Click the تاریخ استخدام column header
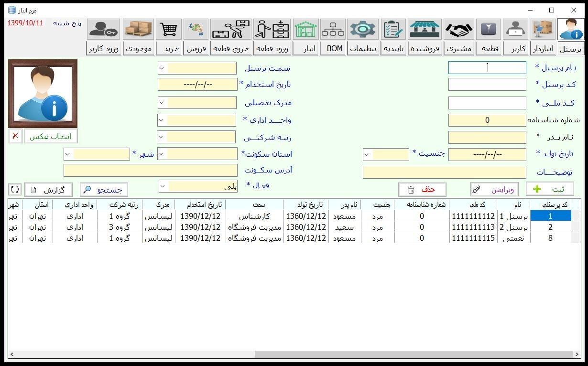This screenshot has width=588, height=366. [x=200, y=205]
